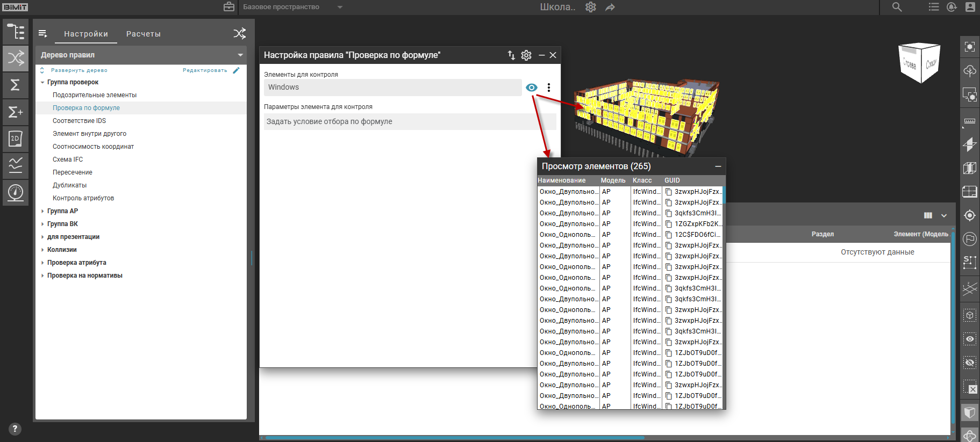
Task: Open the model structure tree icon
Action: [16, 32]
